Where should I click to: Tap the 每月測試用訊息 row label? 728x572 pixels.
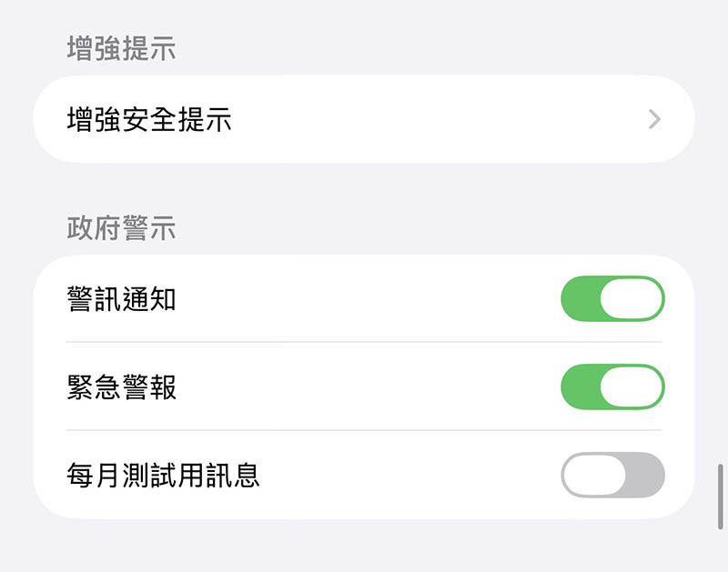coord(164,475)
